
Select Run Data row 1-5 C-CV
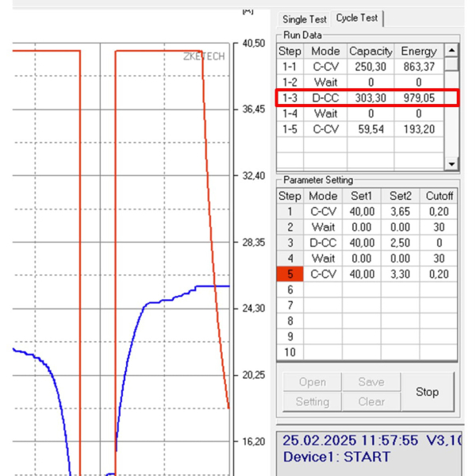(x=360, y=129)
